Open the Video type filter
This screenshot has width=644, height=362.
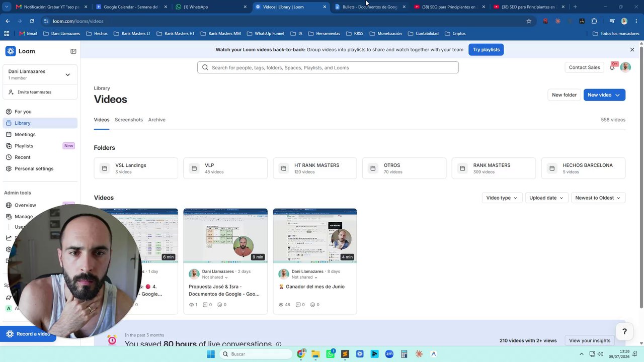502,198
